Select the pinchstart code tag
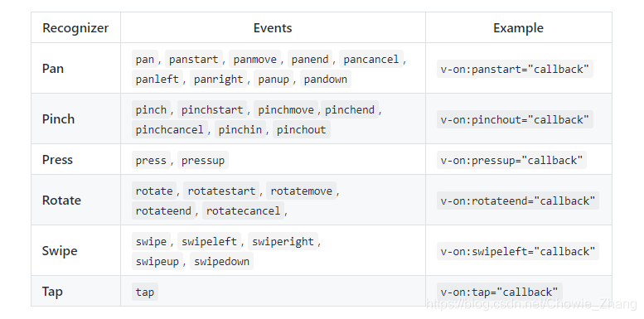Viewport: 644px width, 319px height. coord(212,109)
